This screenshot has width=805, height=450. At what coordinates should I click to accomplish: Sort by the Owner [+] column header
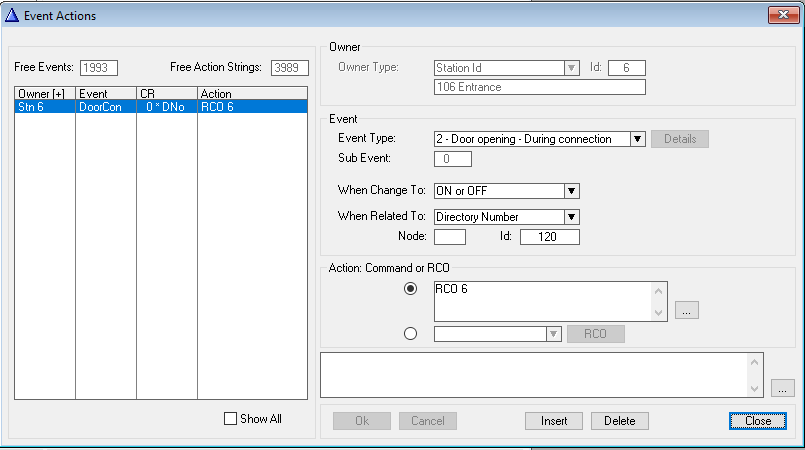pyautogui.click(x=45, y=93)
